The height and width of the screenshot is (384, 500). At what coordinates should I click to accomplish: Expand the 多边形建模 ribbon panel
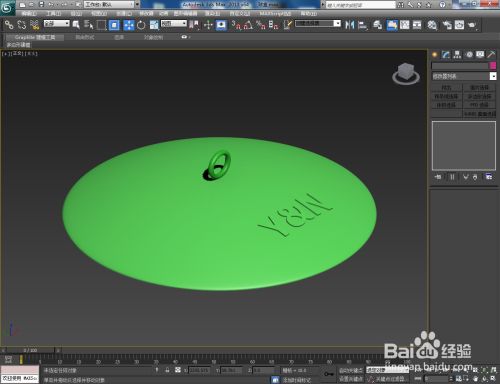18,45
